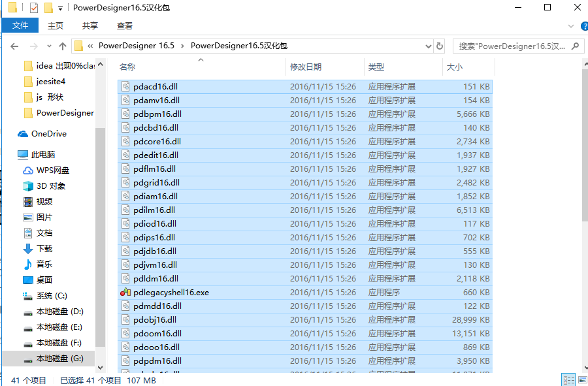This screenshot has width=588, height=386.
Task: Open 本地磁盘 (D:) drive
Action: pos(53,312)
